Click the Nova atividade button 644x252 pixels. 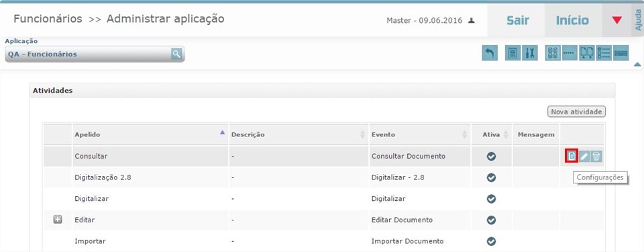pyautogui.click(x=577, y=112)
